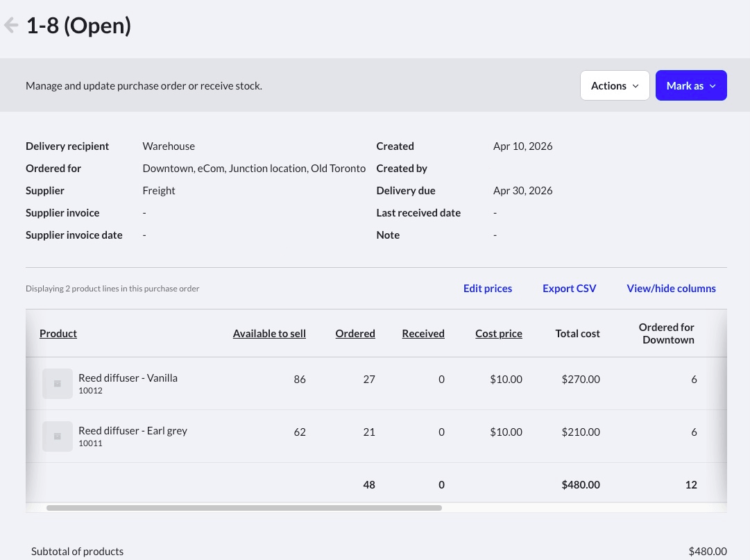Click the Apr 30, 2026 delivery due date
The width and height of the screenshot is (750, 560).
coord(522,190)
